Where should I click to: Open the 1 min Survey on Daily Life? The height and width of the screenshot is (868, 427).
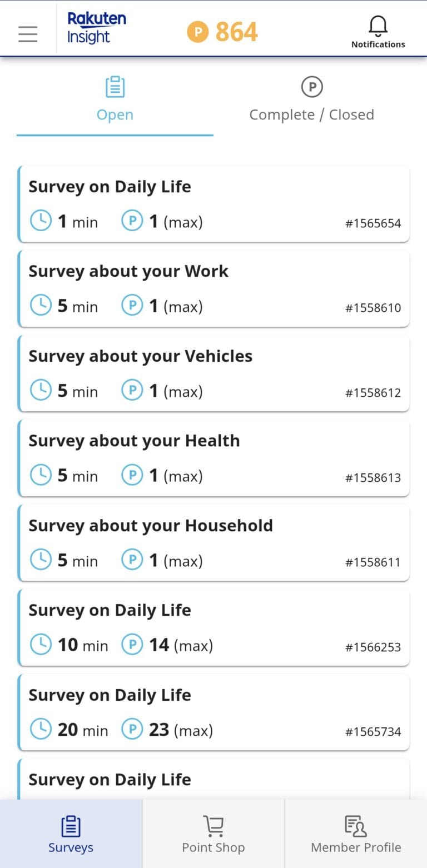tap(213, 203)
